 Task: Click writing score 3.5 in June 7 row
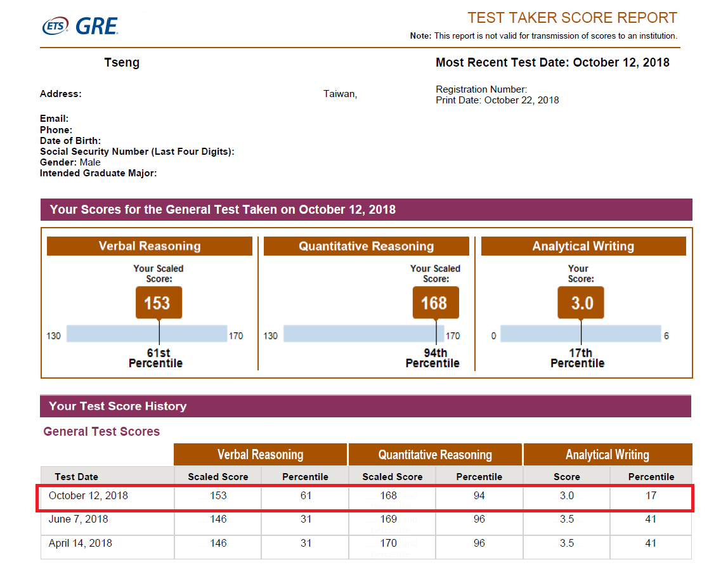(x=566, y=519)
